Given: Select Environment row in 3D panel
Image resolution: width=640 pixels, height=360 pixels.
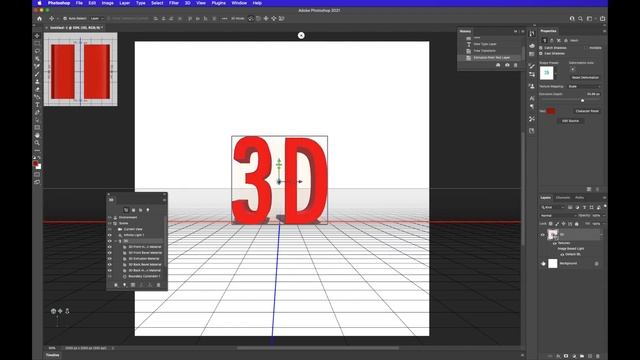Looking at the screenshot, I should point(137,218).
